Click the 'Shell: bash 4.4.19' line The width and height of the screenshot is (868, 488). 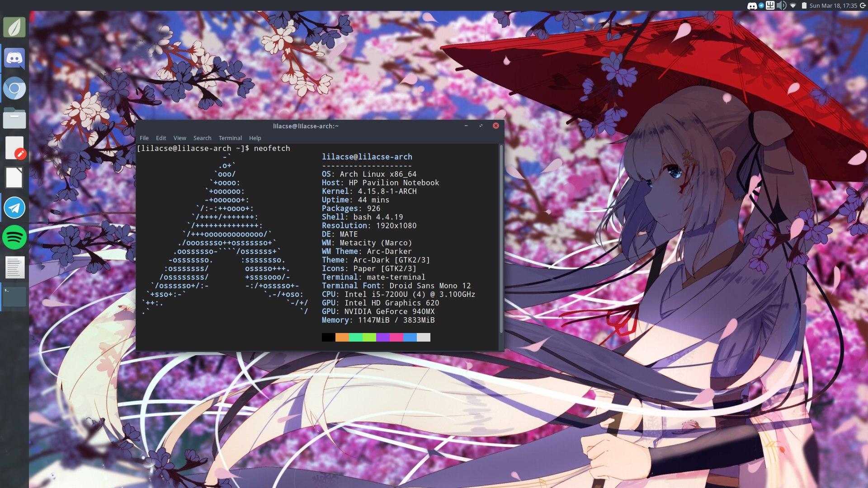click(x=363, y=217)
